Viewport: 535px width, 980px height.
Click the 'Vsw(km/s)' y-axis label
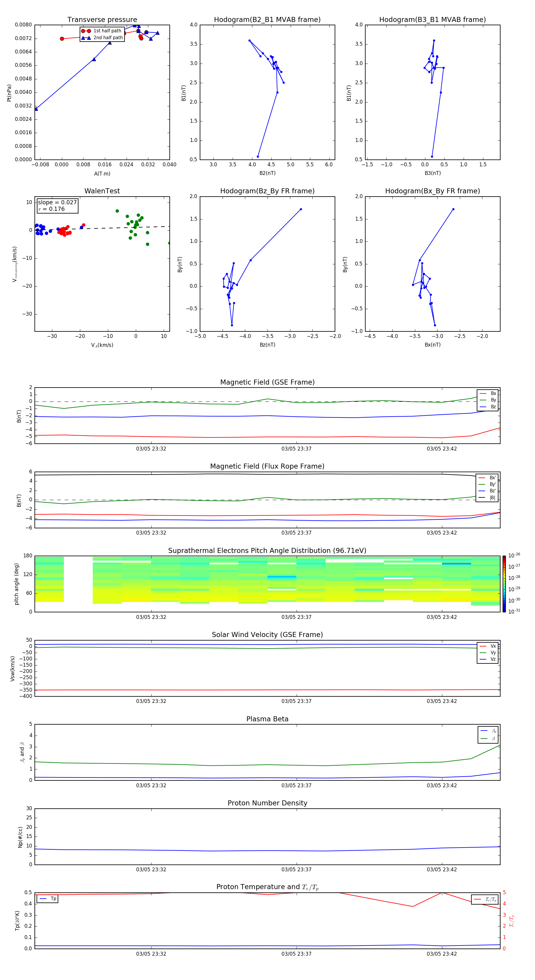click(x=12, y=668)
